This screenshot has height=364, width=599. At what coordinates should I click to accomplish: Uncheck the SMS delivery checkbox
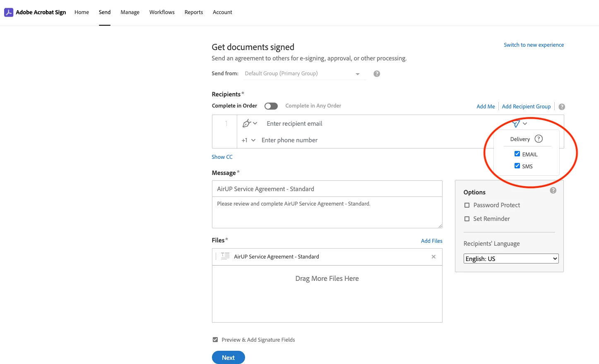click(517, 166)
